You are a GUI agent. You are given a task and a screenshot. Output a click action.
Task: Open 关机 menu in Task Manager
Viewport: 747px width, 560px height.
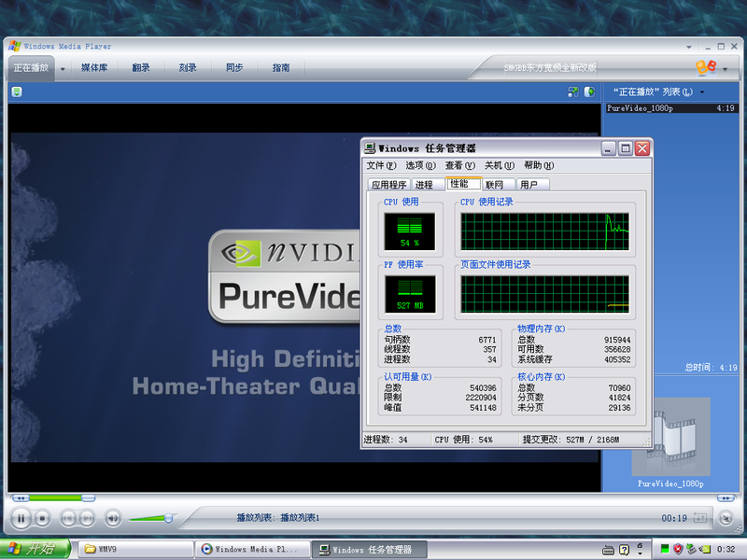[500, 165]
